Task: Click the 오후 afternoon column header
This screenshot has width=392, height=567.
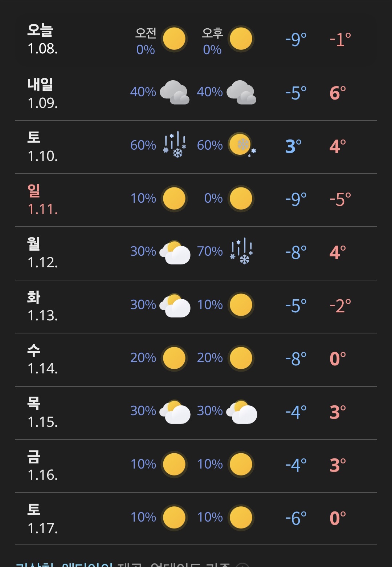Action: 212,33
